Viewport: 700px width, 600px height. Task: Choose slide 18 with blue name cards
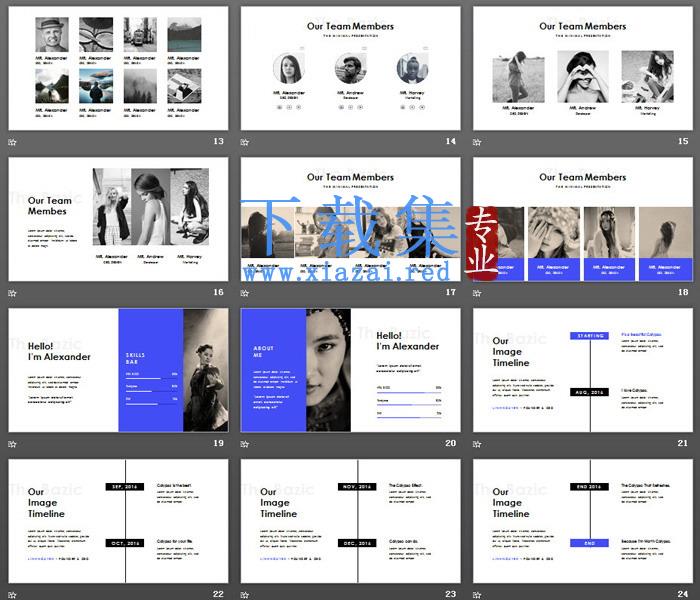[x=583, y=219]
